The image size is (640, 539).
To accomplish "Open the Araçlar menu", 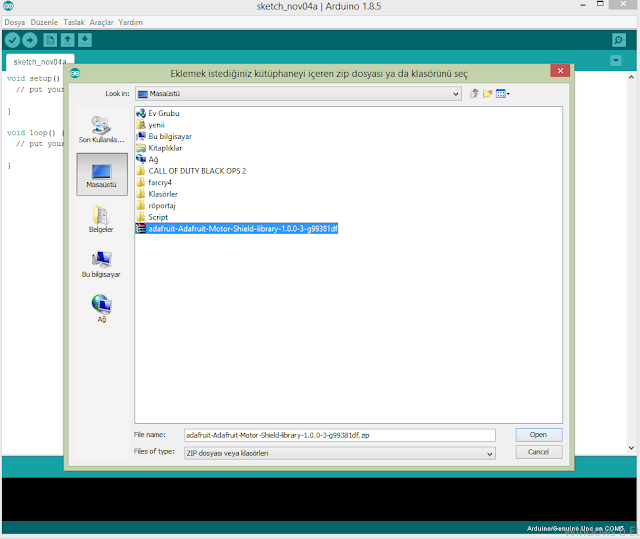I will pos(102,22).
